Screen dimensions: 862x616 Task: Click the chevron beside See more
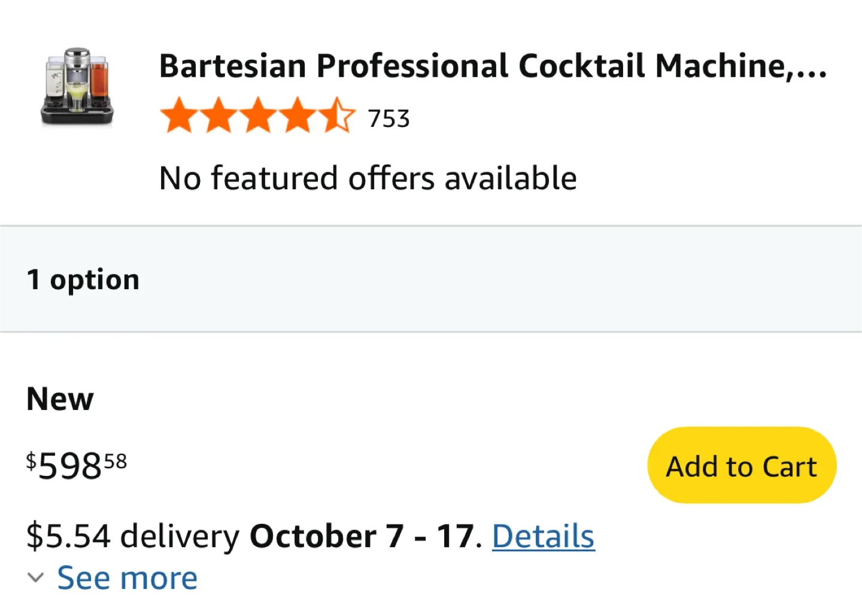(35, 577)
